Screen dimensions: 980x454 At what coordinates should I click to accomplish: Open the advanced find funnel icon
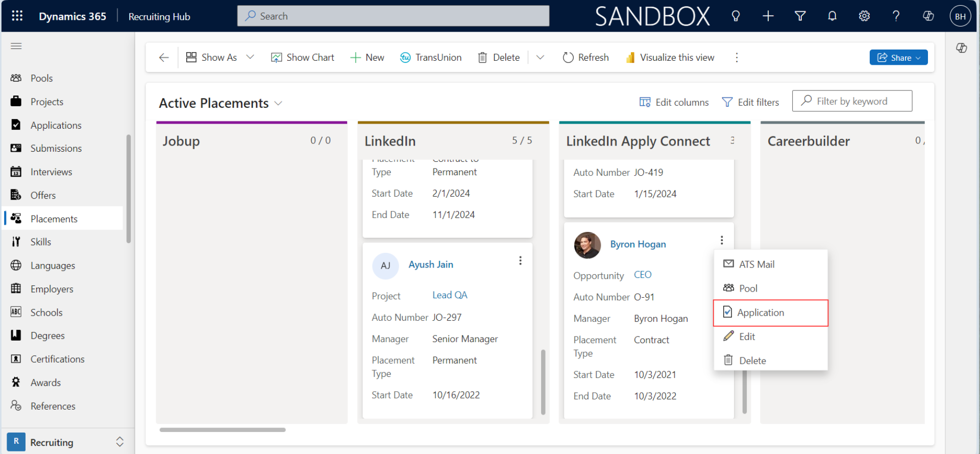[x=800, y=16]
